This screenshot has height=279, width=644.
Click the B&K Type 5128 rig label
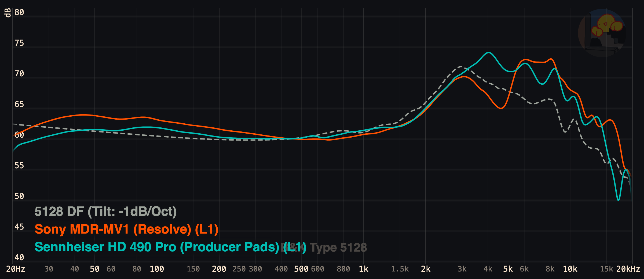pyautogui.click(x=324, y=248)
